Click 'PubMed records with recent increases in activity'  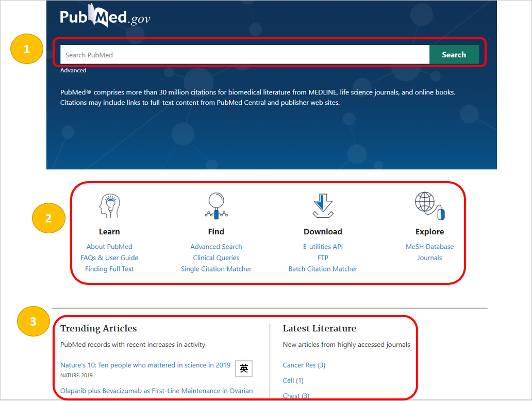coord(132,345)
